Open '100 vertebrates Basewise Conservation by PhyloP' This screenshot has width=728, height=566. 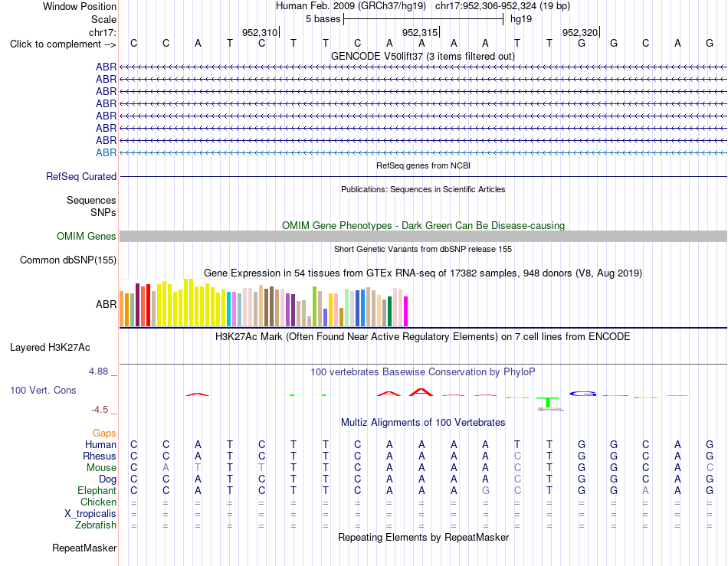tap(423, 372)
